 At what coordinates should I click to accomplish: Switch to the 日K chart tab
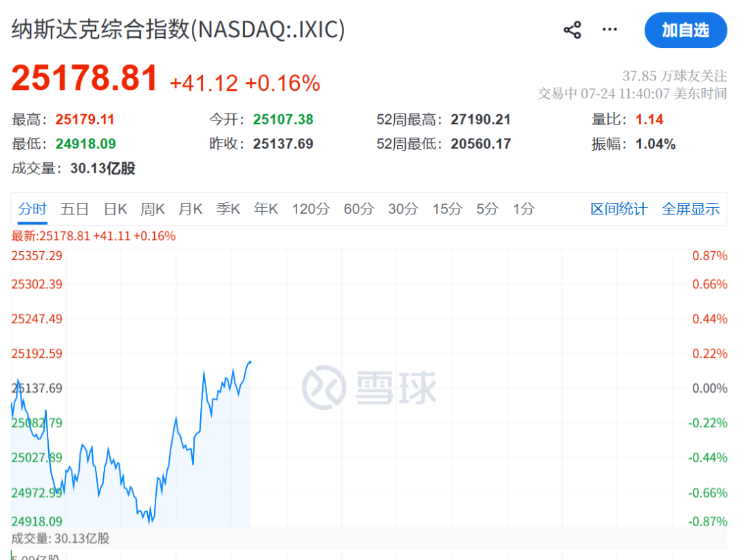[x=115, y=208]
